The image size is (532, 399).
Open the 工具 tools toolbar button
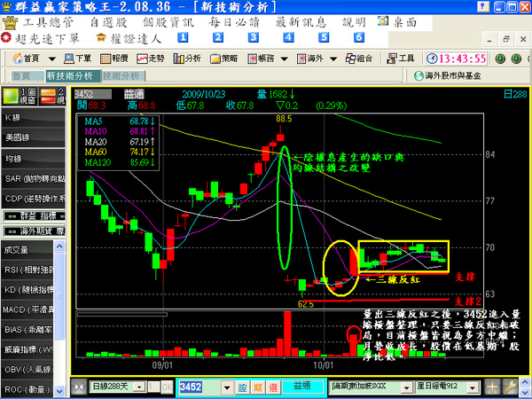[x=401, y=59]
